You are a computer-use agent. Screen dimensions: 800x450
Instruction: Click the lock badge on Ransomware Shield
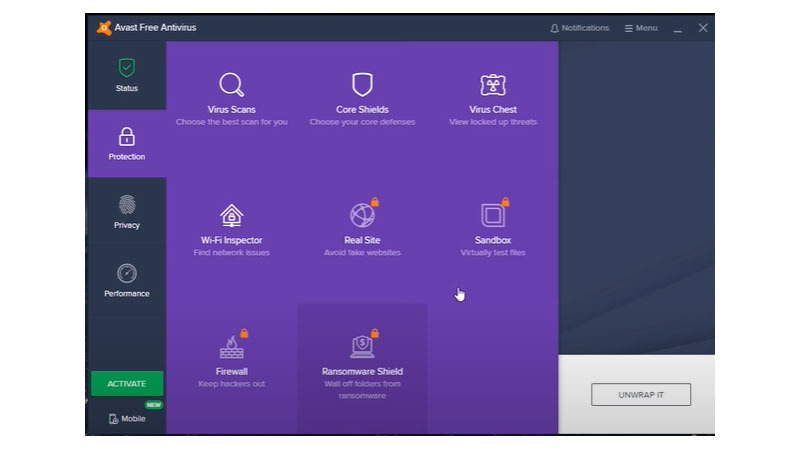tap(375, 333)
